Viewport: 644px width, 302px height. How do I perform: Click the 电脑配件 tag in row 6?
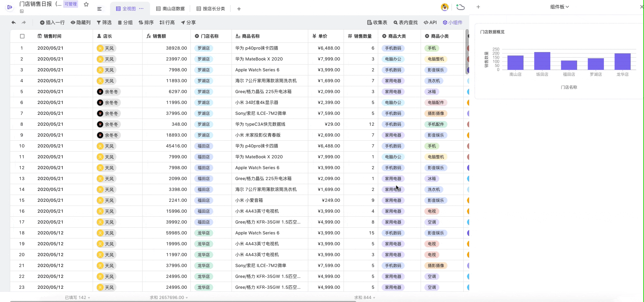(436, 103)
